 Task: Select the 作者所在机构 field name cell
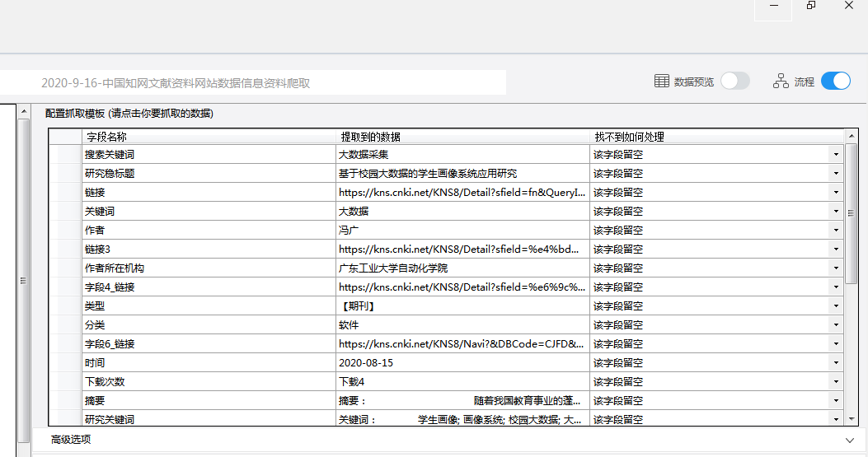click(209, 268)
